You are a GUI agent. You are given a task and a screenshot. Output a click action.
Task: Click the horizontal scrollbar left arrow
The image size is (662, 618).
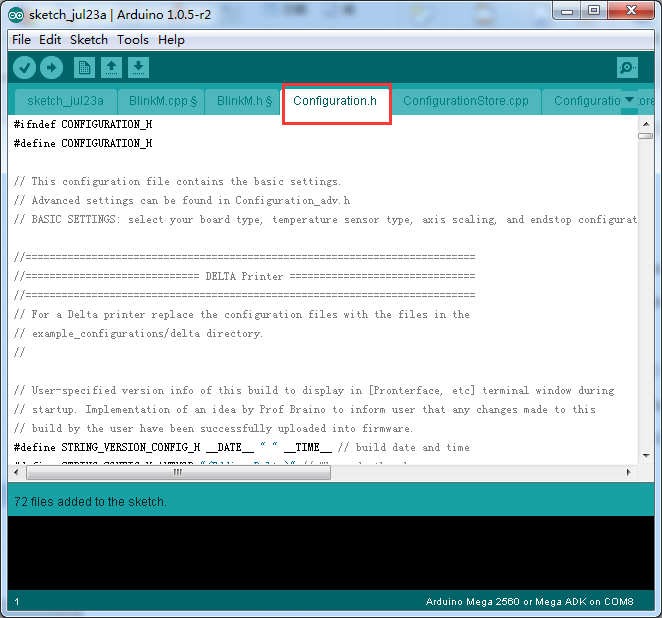click(x=16, y=472)
